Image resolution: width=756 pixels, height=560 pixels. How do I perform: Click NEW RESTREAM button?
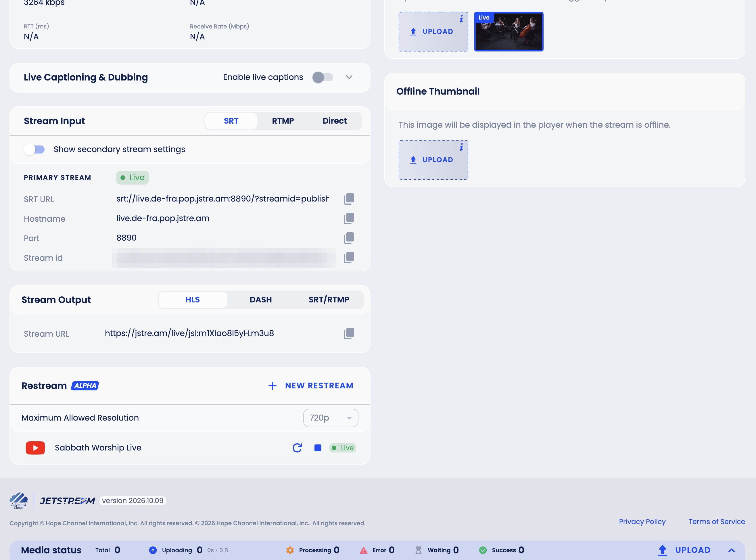point(311,386)
